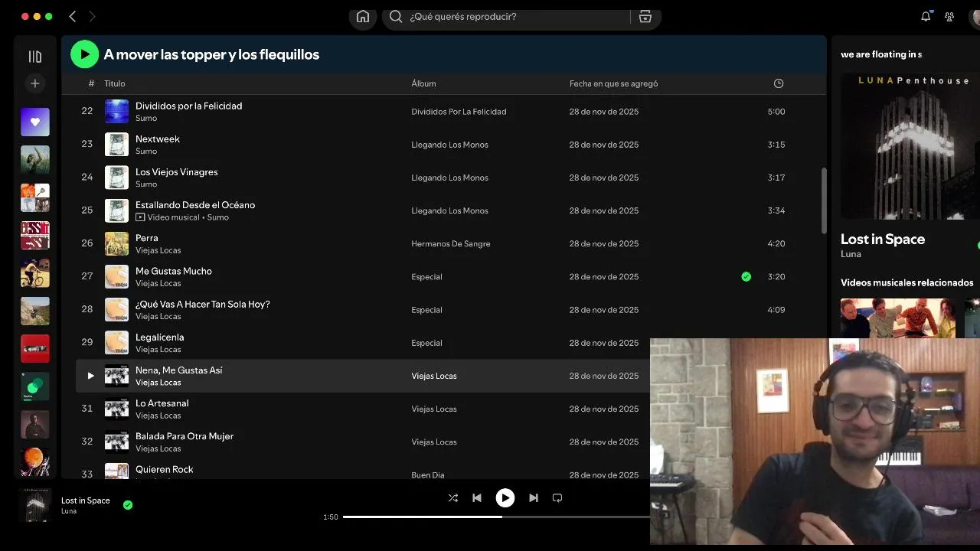
Task: Toggle shuffle playback
Action: (x=453, y=498)
